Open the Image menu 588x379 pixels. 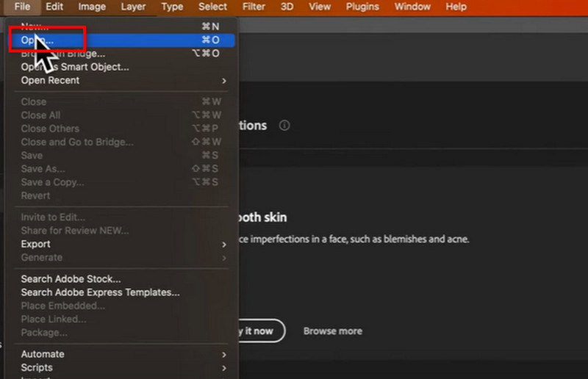point(92,7)
